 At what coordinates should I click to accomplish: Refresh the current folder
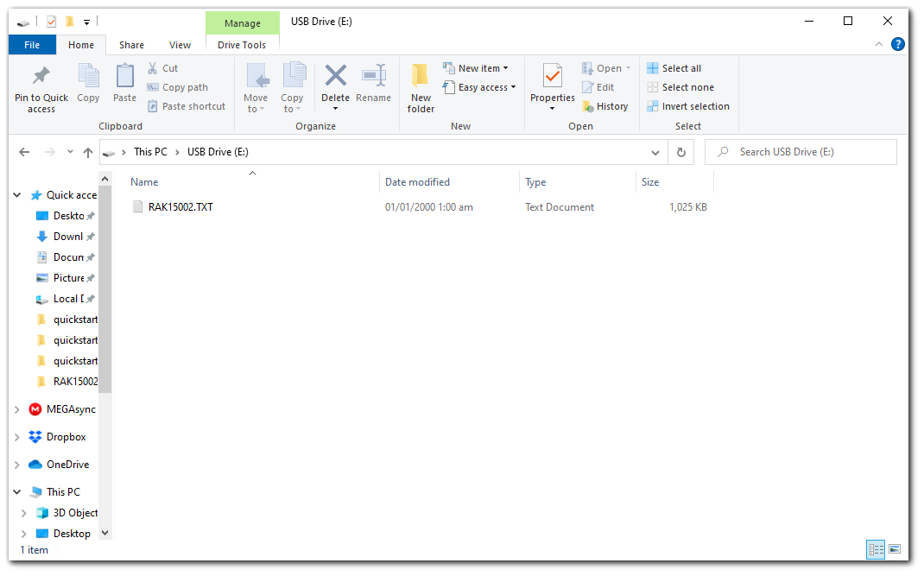click(x=681, y=153)
